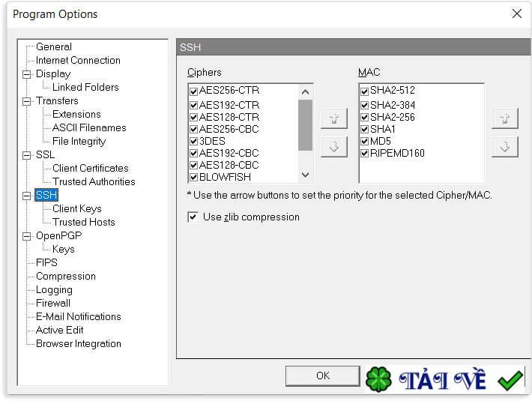Open Trusted Authorities page
Screen dimensions: 532x401
point(94,182)
